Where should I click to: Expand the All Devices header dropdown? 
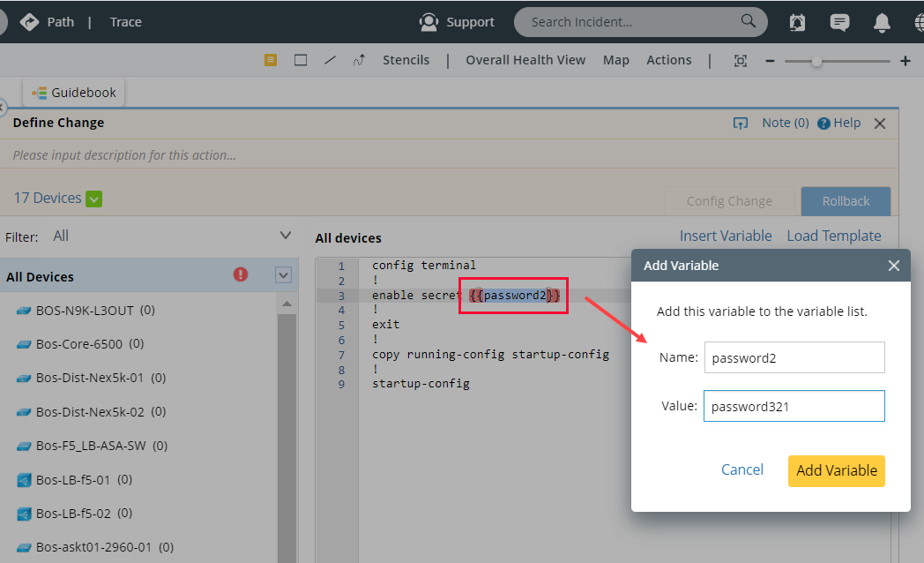tap(283, 275)
